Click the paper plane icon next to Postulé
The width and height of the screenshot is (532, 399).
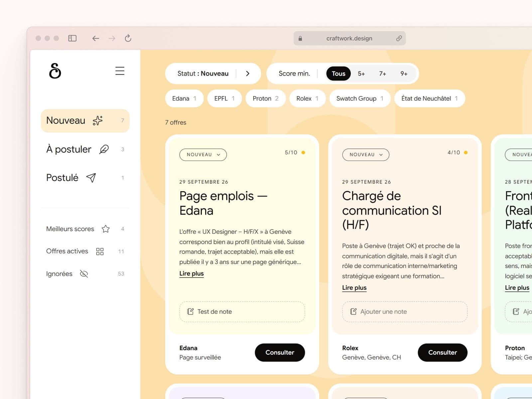point(91,178)
